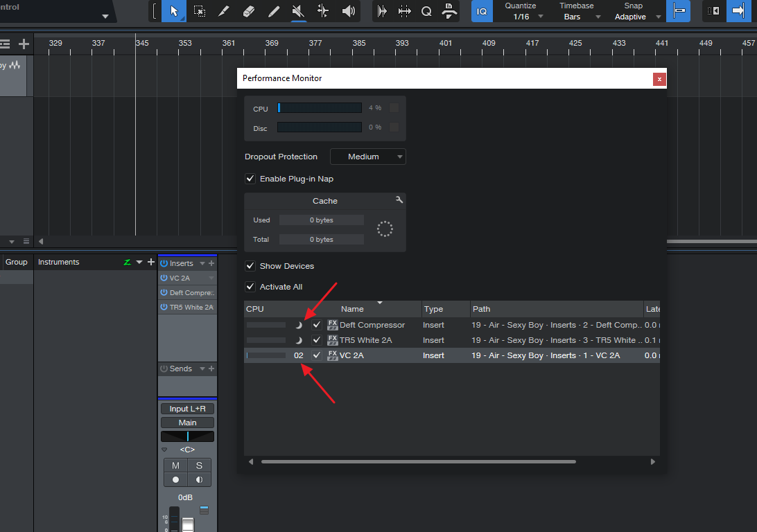Add an insert with plus icon

coord(211,263)
